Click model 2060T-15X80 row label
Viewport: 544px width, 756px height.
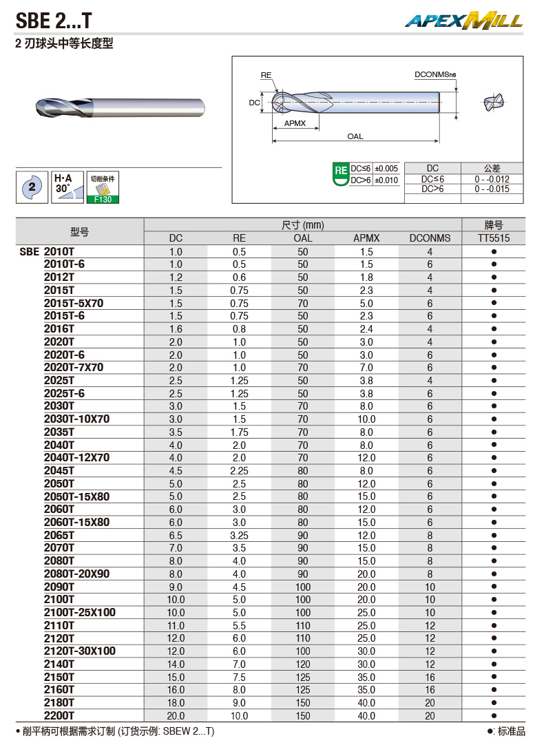pyautogui.click(x=76, y=522)
